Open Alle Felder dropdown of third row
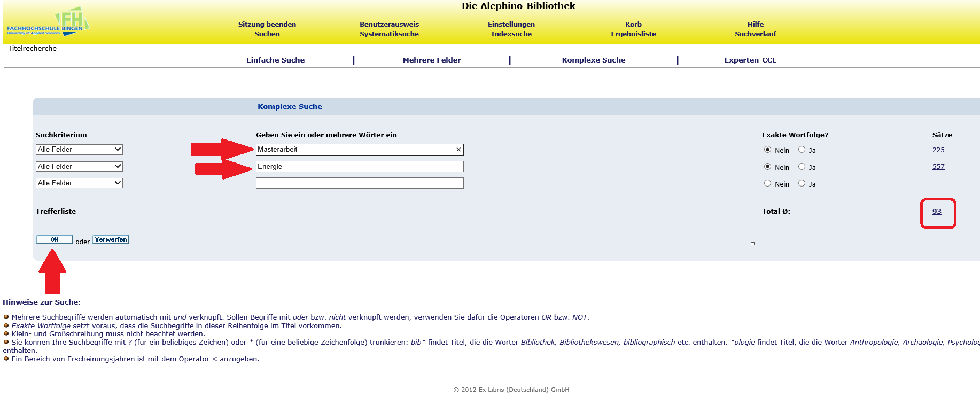This screenshot has height=396, width=980. [79, 183]
